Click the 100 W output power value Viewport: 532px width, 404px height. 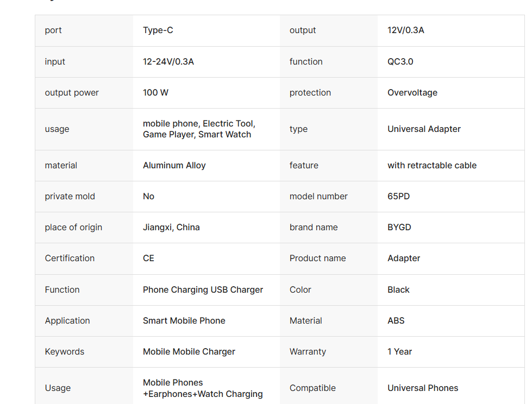pos(155,92)
